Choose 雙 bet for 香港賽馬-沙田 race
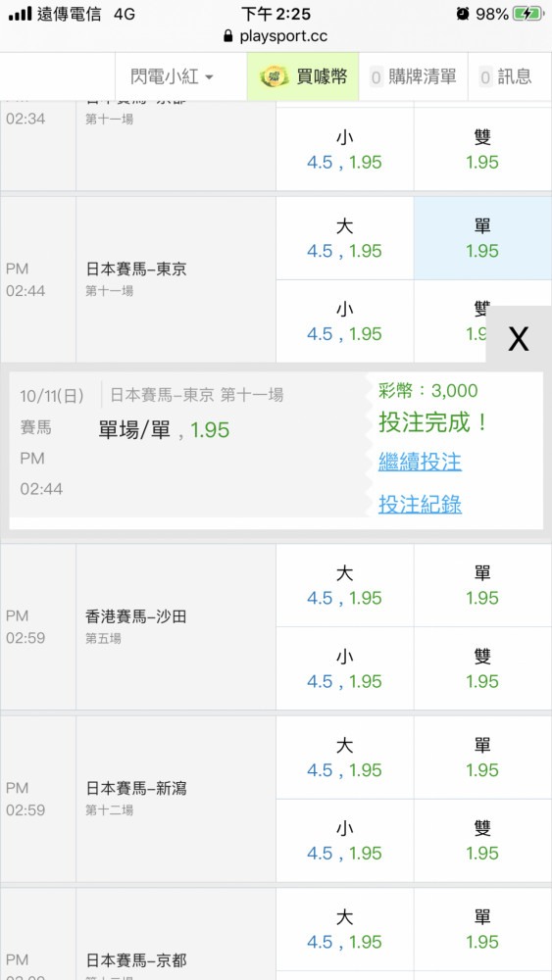This screenshot has height=980, width=552. click(x=482, y=668)
